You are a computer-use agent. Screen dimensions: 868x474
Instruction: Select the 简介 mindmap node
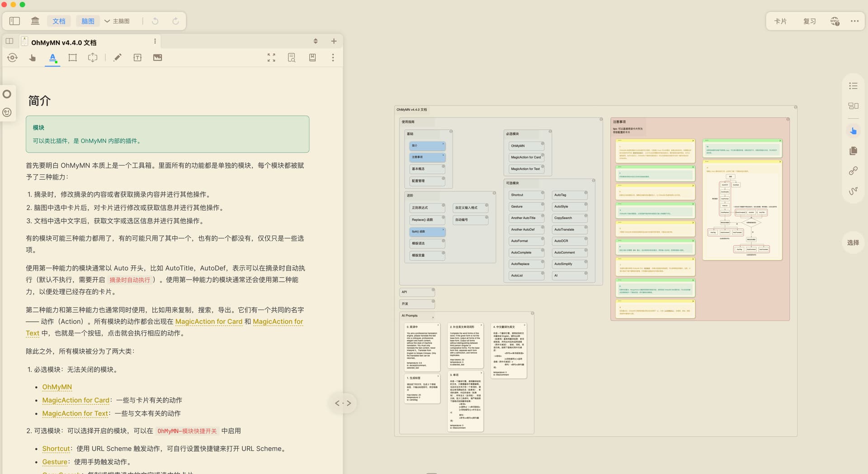[427, 146]
